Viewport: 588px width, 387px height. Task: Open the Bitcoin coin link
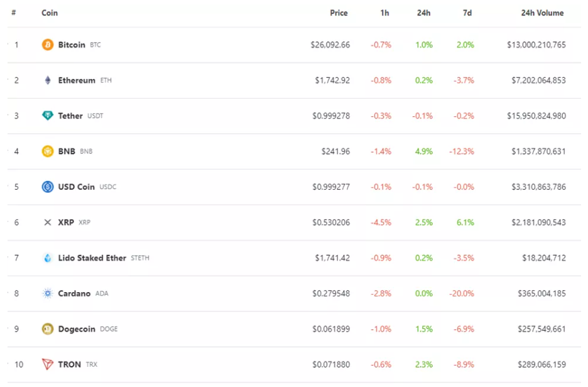click(x=72, y=45)
